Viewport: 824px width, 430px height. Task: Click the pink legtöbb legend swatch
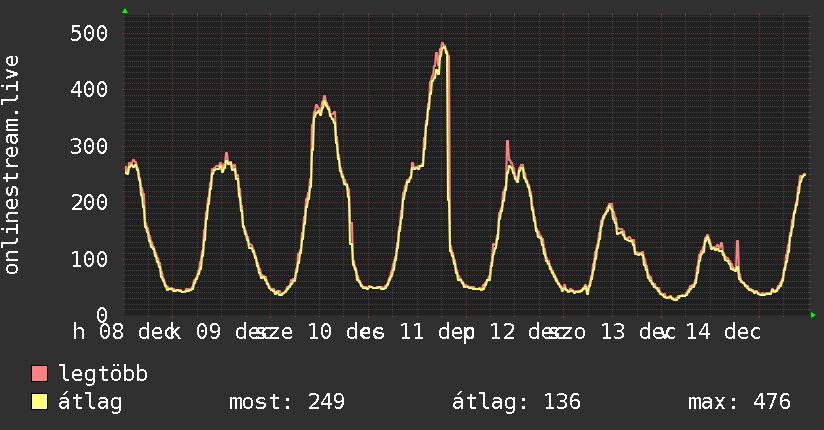(39, 373)
